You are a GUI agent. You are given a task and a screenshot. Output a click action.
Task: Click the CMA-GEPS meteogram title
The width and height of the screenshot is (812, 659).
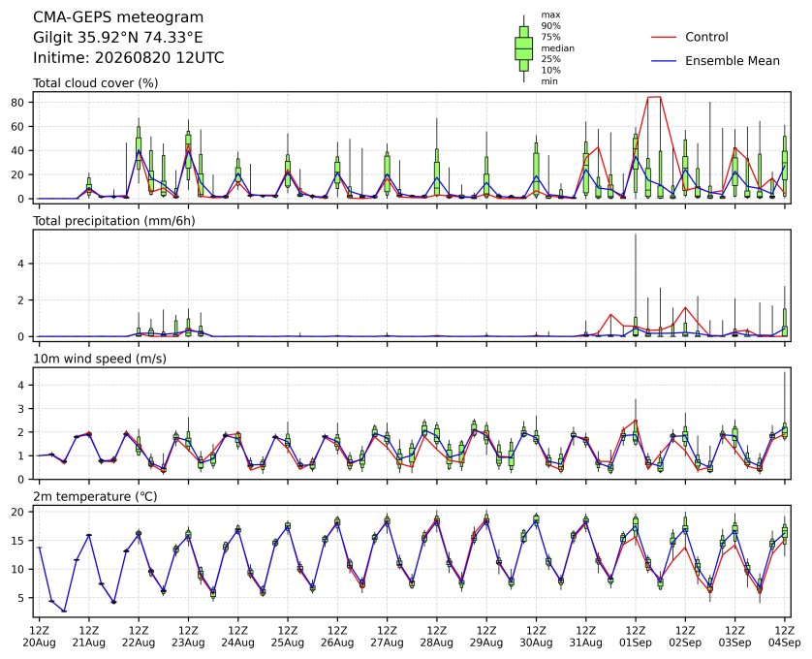click(x=118, y=17)
